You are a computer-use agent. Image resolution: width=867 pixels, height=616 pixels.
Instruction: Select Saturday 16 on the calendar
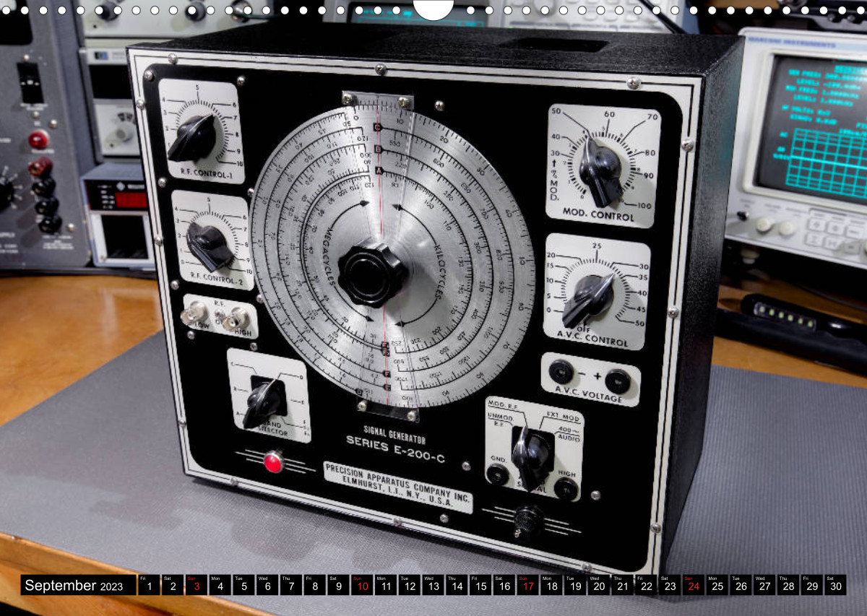(504, 586)
